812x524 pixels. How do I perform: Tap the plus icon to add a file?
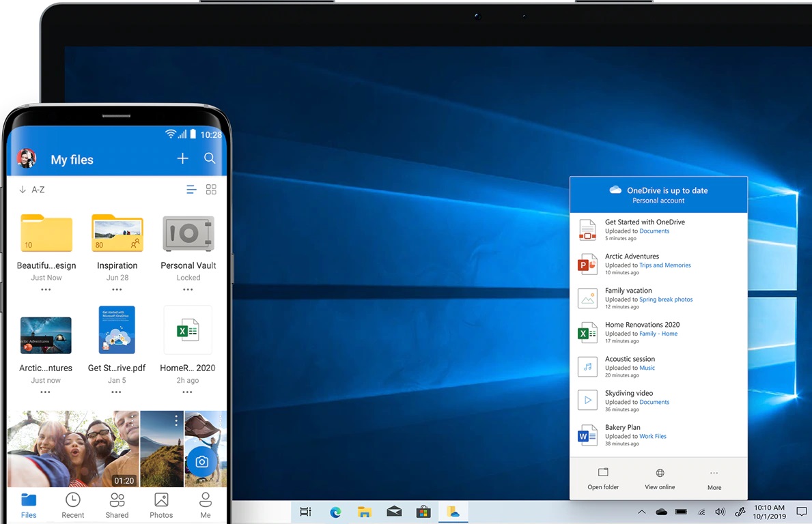182,158
